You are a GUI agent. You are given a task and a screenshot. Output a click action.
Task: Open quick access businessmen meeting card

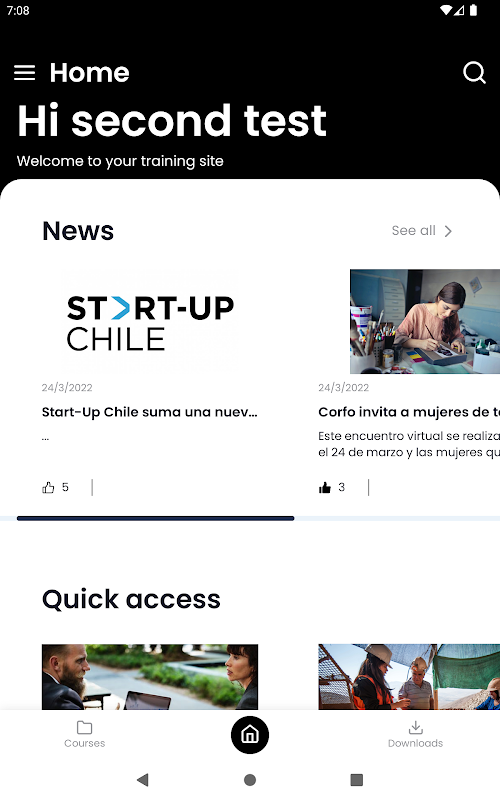(x=150, y=677)
